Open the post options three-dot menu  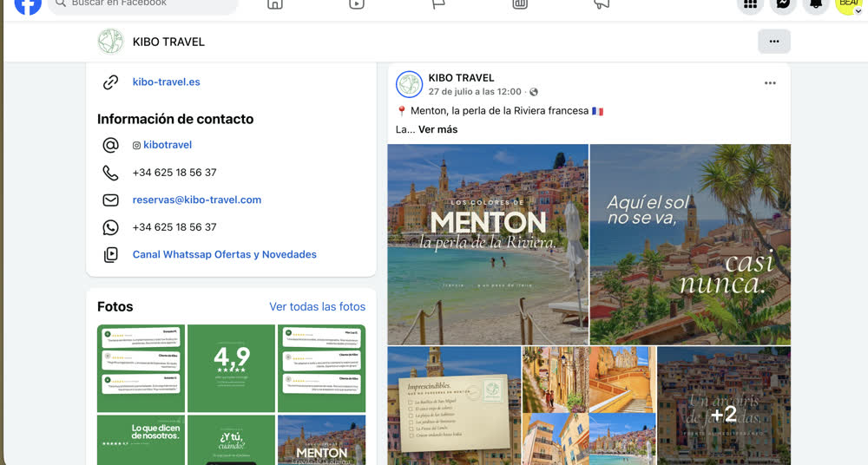point(770,83)
